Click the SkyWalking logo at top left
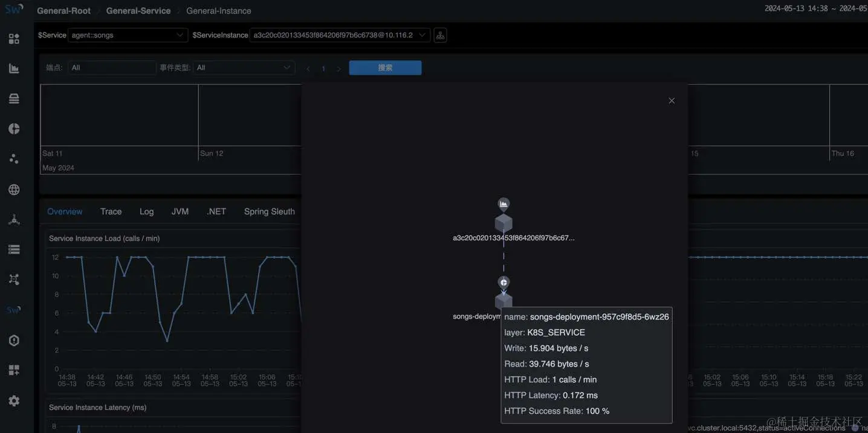 14,9
